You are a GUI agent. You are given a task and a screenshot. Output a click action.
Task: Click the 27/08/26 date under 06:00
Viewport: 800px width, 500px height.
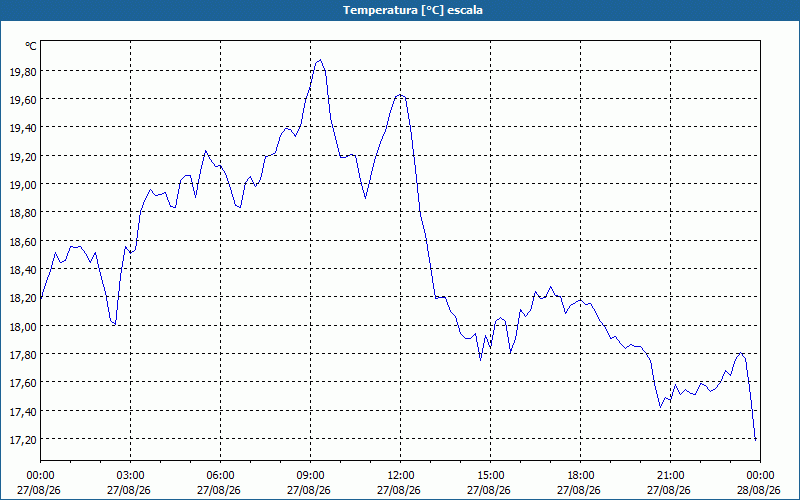[219, 490]
